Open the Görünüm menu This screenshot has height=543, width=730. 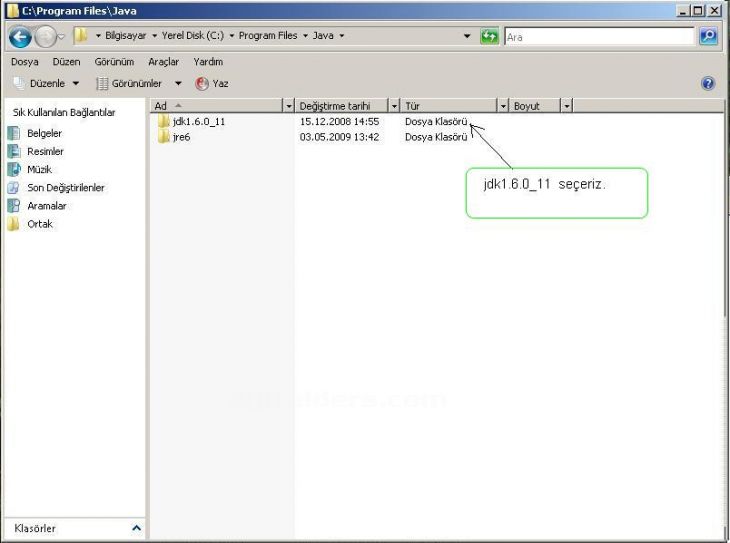tap(114, 62)
